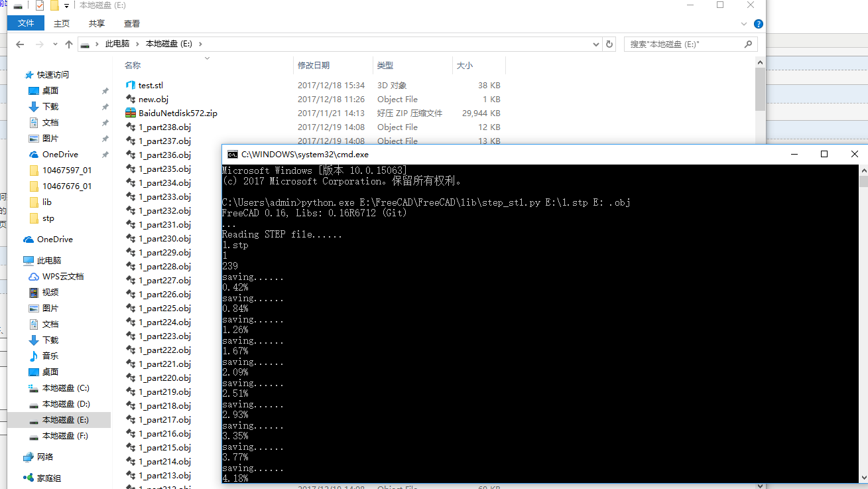Click pin icon next to 文档 in quick access
Viewport: 868px width, 489px height.
pos(105,123)
